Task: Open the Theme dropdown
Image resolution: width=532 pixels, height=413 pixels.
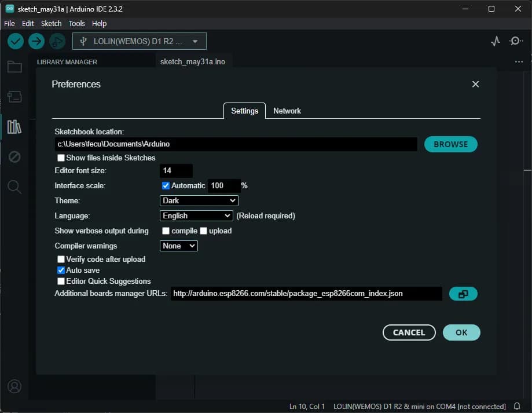Action: pyautogui.click(x=199, y=200)
